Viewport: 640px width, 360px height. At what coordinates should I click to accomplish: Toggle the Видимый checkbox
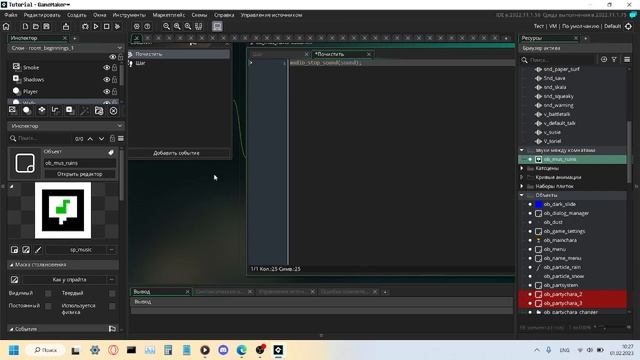(x=48, y=293)
